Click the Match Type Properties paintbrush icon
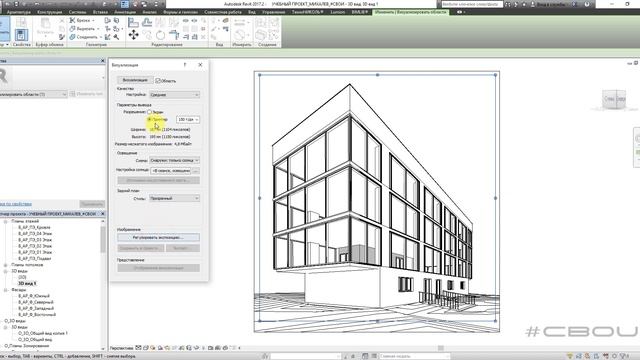This screenshot has width=640, height=360. point(62,37)
